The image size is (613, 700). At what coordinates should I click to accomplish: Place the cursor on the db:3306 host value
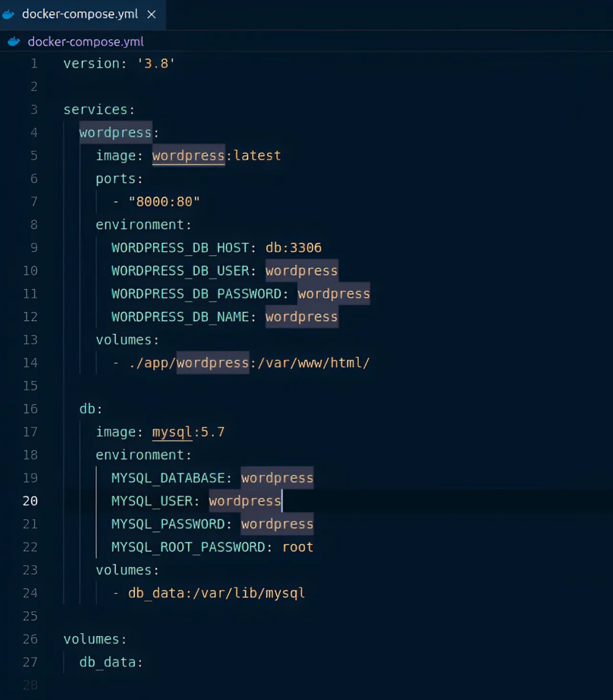coord(293,247)
